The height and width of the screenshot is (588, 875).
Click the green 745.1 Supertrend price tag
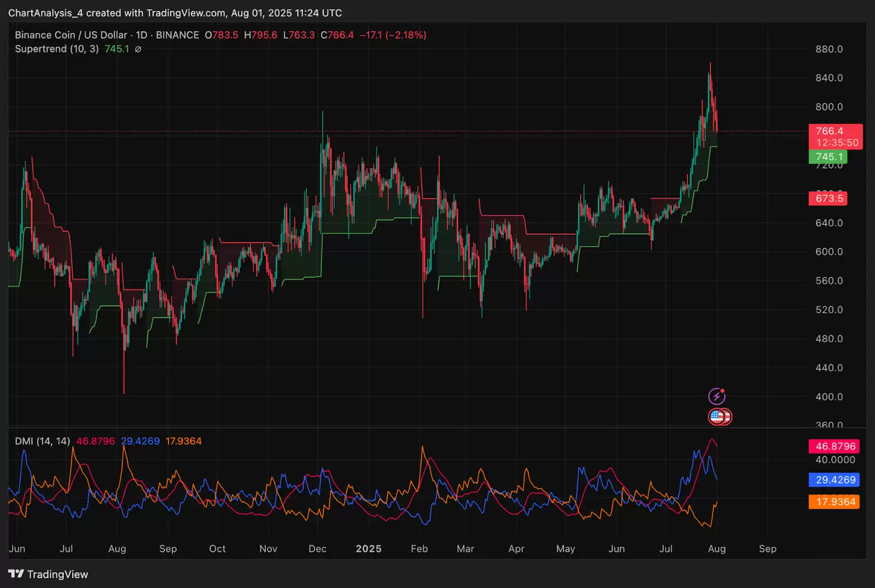click(x=828, y=157)
